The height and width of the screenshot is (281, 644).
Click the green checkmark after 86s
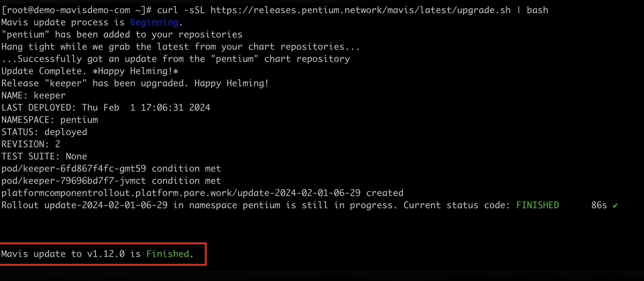(x=615, y=205)
